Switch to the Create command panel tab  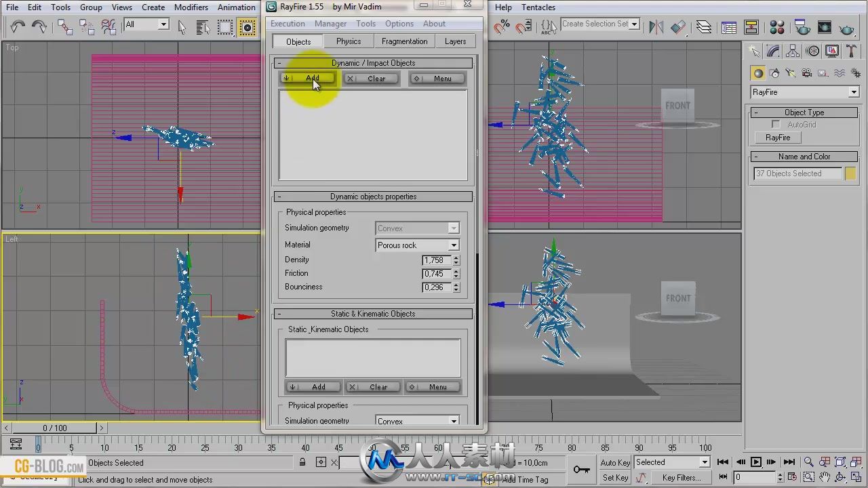(754, 52)
